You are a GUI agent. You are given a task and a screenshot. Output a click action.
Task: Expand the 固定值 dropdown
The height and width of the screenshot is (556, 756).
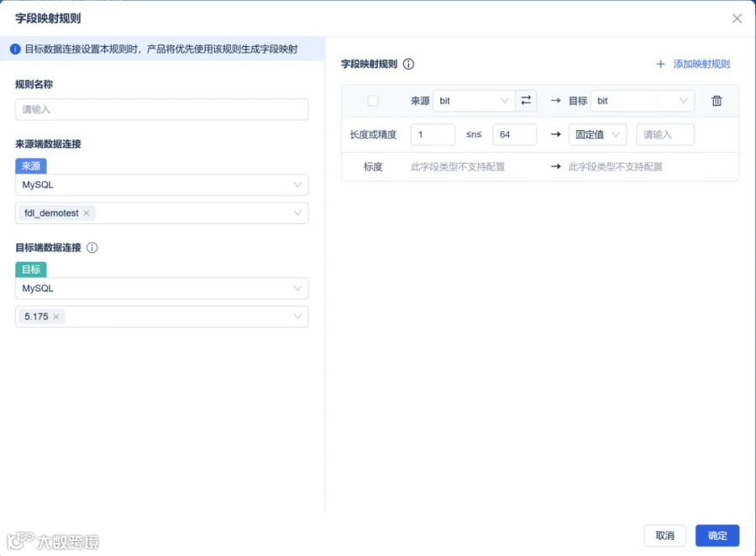(597, 134)
